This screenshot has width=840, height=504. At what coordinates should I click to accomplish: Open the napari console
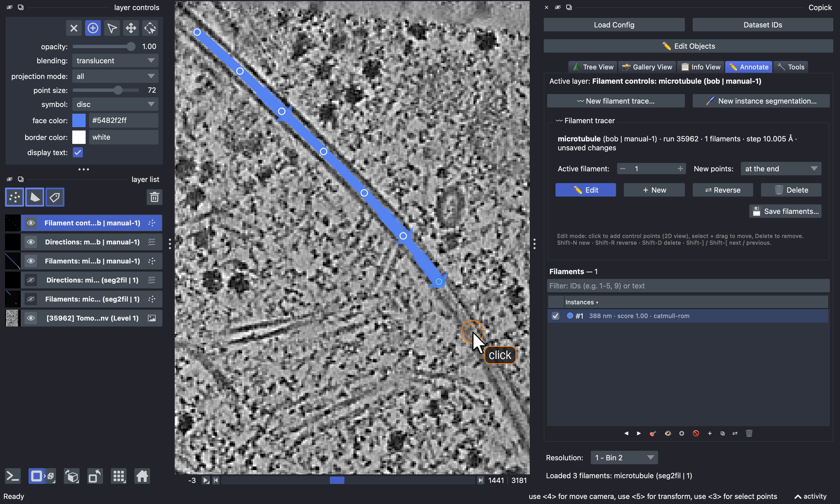(x=13, y=477)
